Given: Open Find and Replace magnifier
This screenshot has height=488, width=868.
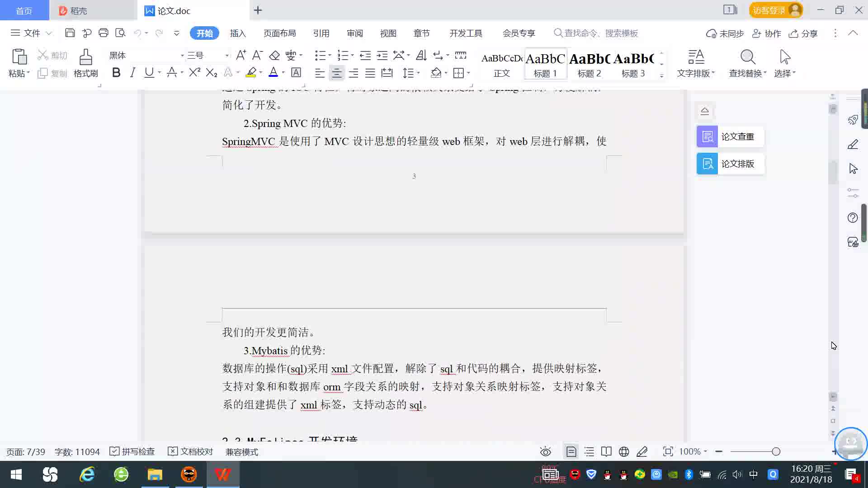Looking at the screenshot, I should point(748,57).
